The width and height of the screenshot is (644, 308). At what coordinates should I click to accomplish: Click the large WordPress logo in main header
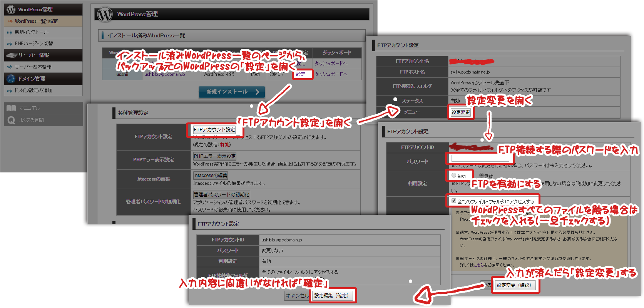tap(105, 14)
